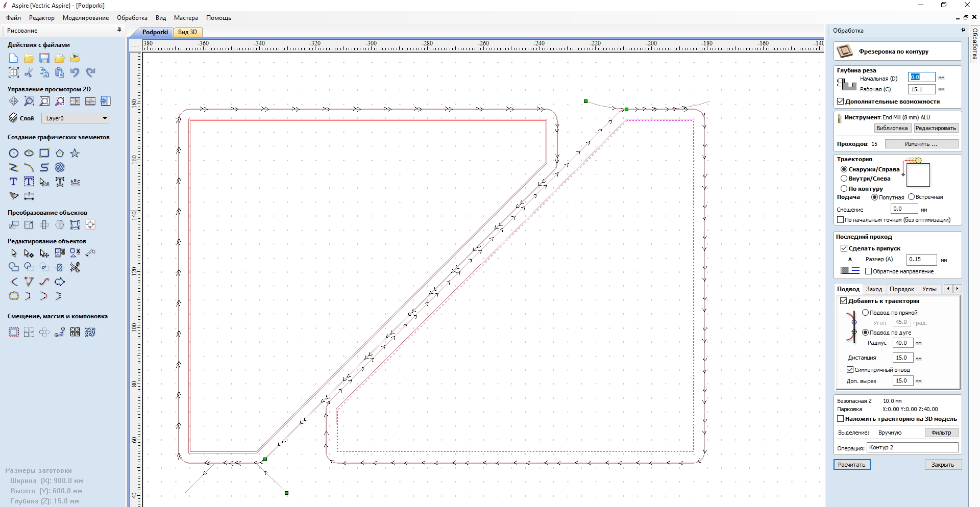Click the S-shaped Bezier curve tool

[x=44, y=167]
